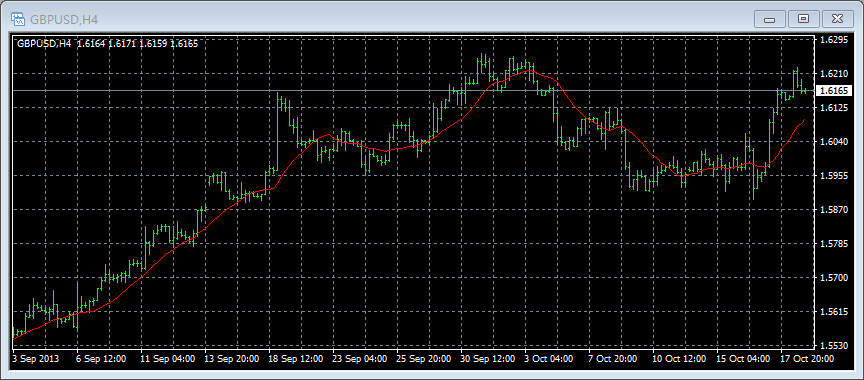Click the 6 Sep 12:00 time label
The image size is (864, 380).
point(101,359)
